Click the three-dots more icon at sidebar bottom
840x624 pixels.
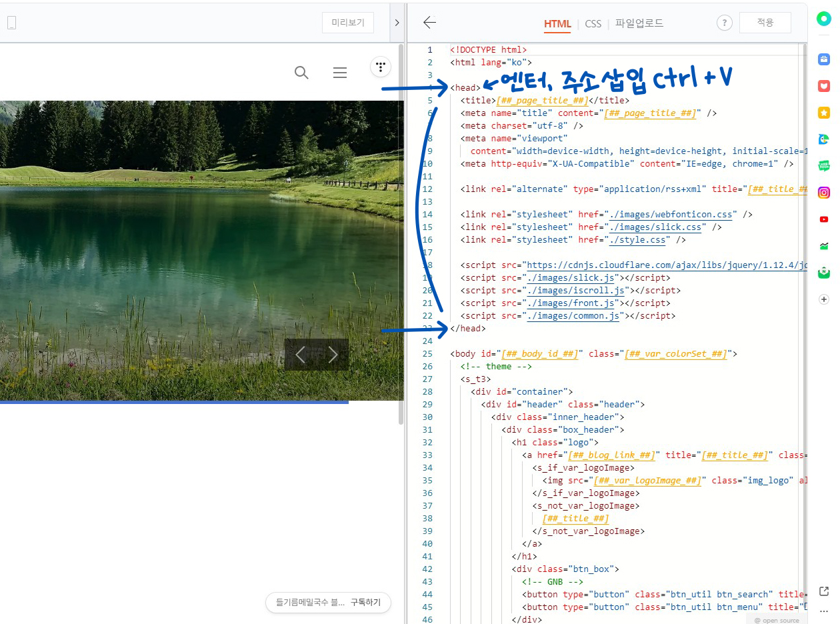coord(824,611)
